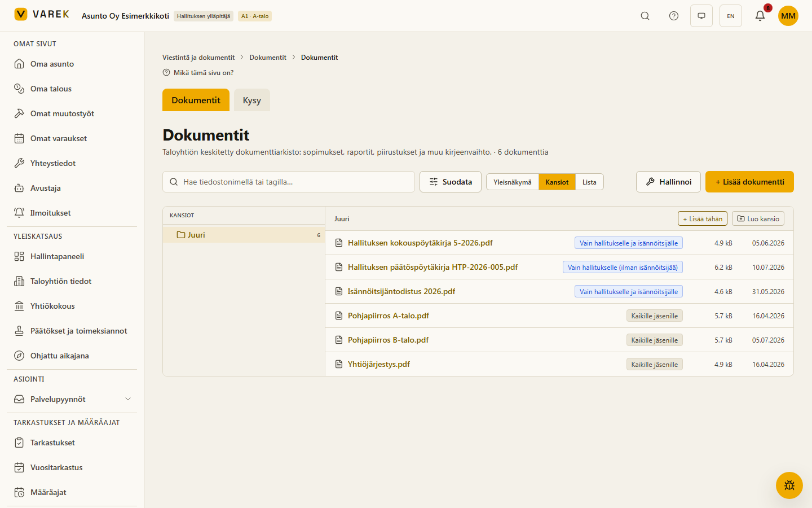Image resolution: width=812 pixels, height=508 pixels.
Task: Click Viestintä ja dokumentit breadcrumb
Action: coord(198,58)
